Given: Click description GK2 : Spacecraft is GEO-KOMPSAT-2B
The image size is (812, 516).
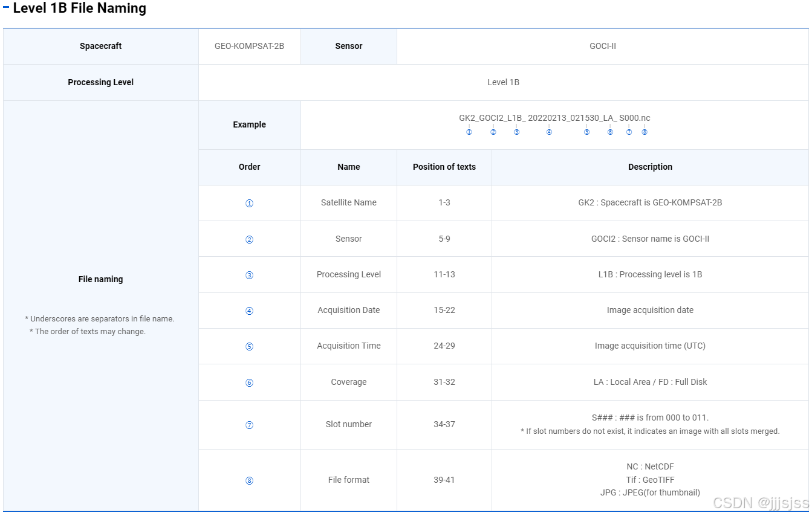Looking at the screenshot, I should [650, 202].
